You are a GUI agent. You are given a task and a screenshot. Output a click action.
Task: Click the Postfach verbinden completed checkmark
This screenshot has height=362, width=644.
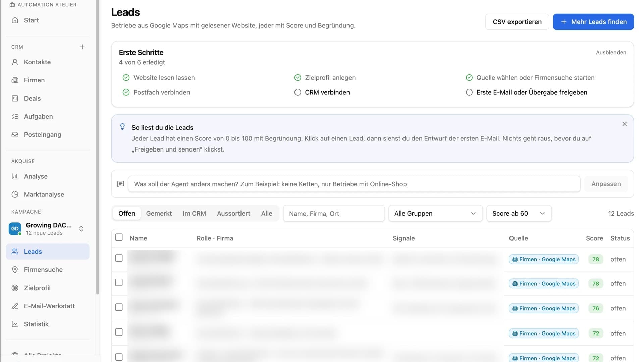126,92
